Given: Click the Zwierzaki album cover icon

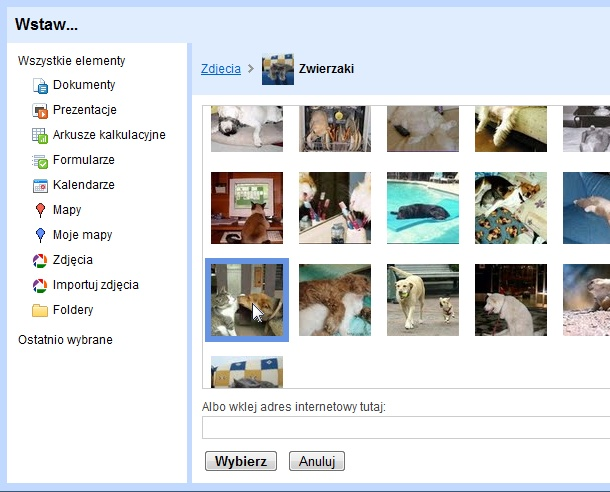Looking at the screenshot, I should click(278, 69).
